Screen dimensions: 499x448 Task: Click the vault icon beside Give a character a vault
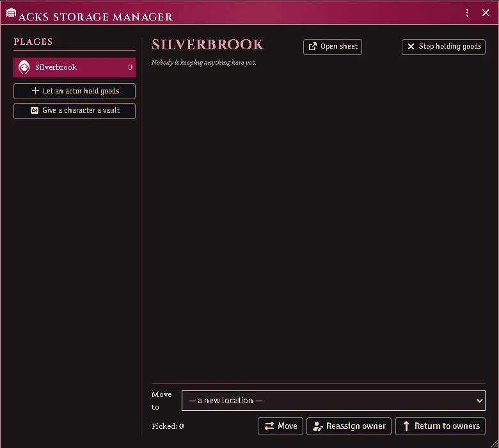tap(35, 111)
